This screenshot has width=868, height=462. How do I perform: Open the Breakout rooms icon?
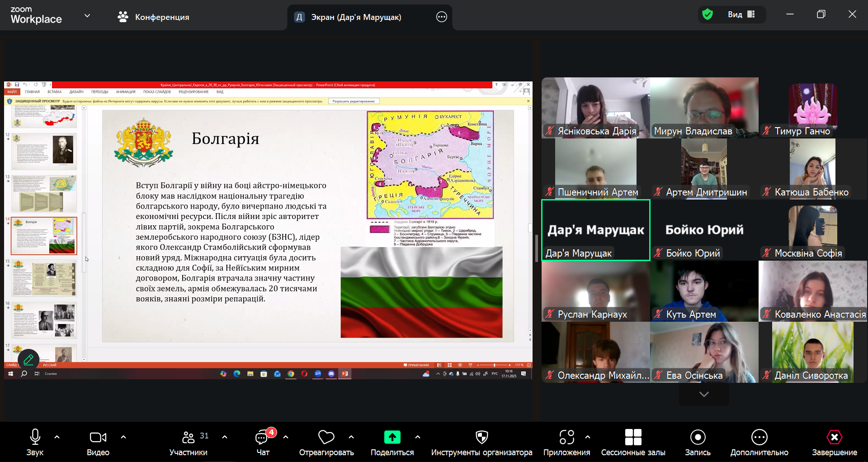633,438
